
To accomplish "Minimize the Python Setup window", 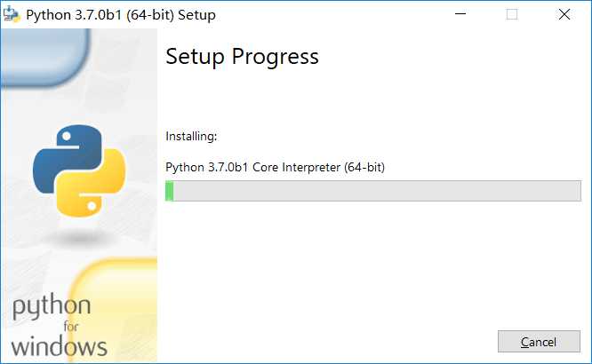I will 460,14.
